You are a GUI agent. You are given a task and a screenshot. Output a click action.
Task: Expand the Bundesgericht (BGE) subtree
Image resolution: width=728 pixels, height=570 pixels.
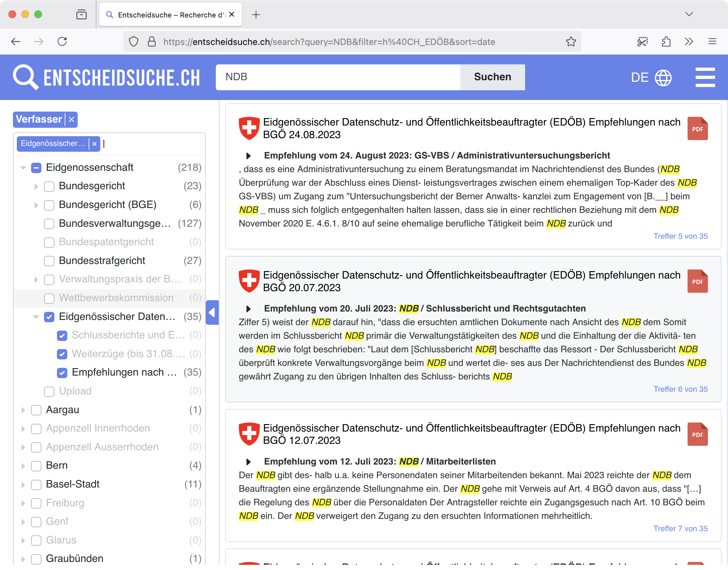[36, 205]
